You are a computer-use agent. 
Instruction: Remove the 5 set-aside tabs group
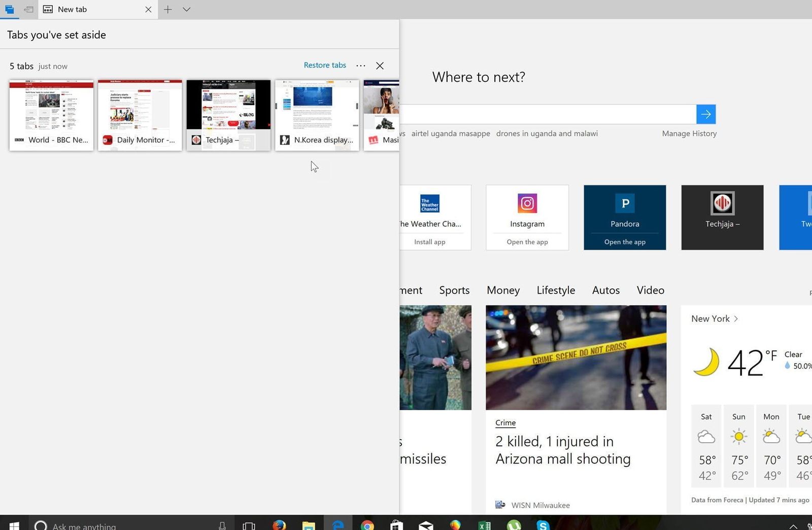380,65
